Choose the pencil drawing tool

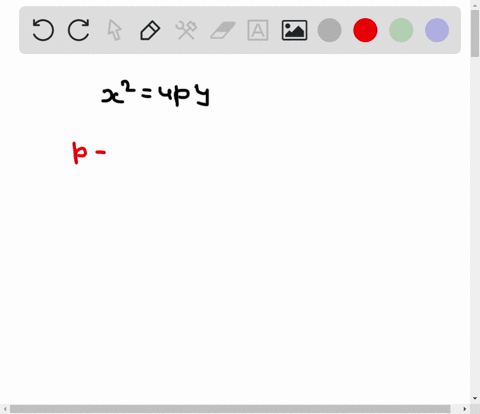click(x=150, y=30)
